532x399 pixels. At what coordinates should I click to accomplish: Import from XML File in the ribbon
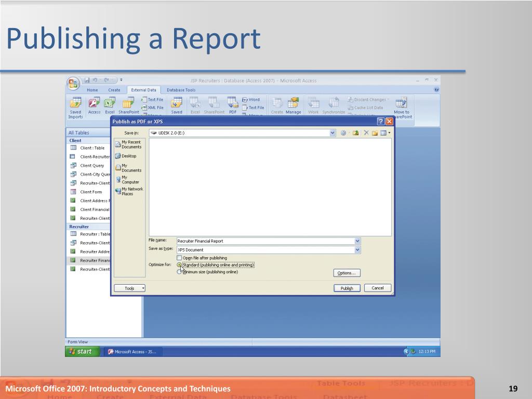(x=152, y=108)
